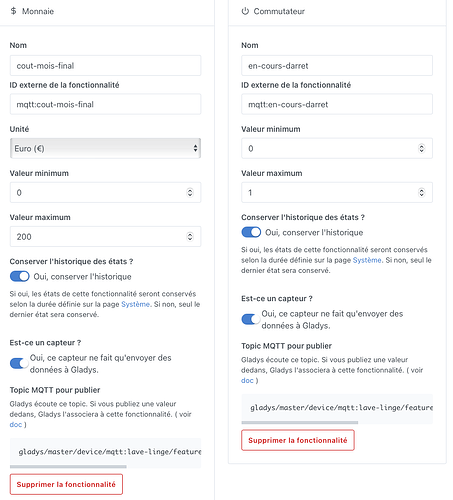
Task: Click the stepper arrows on value 200
Action: 190,236
